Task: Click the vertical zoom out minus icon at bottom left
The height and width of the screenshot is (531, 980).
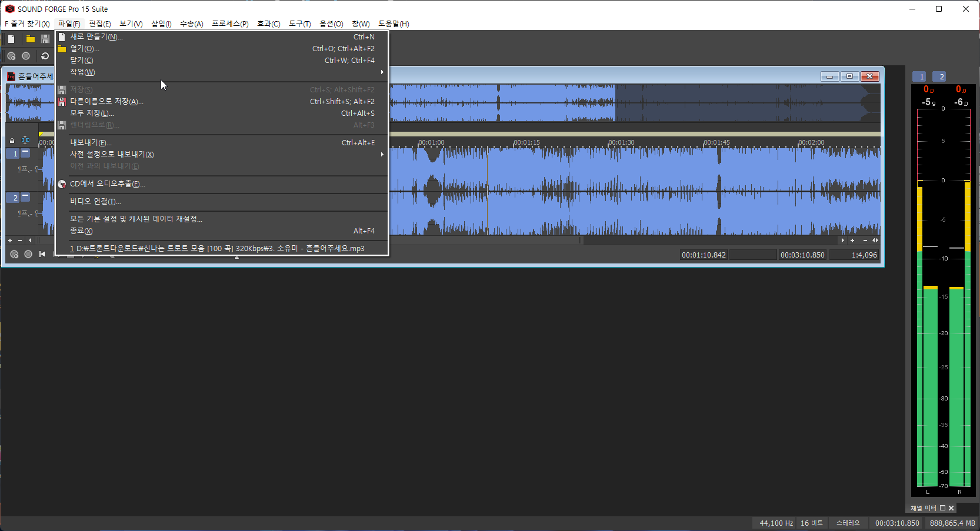Action: tap(19, 240)
